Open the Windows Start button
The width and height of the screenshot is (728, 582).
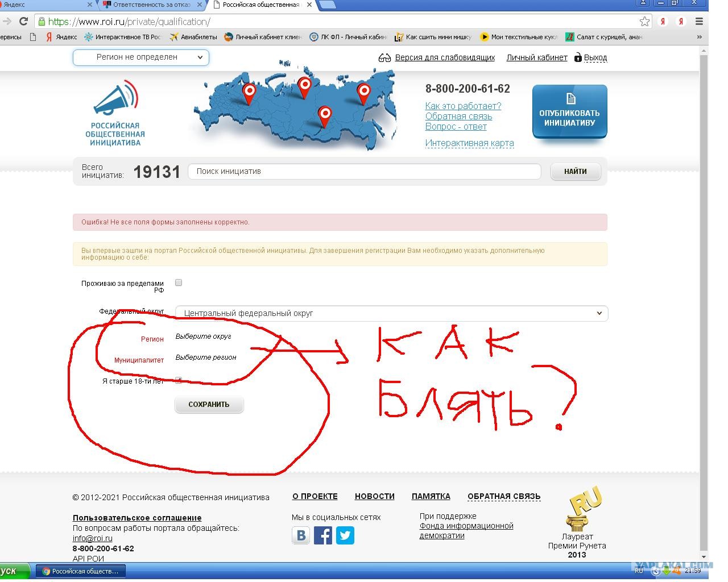(15, 571)
